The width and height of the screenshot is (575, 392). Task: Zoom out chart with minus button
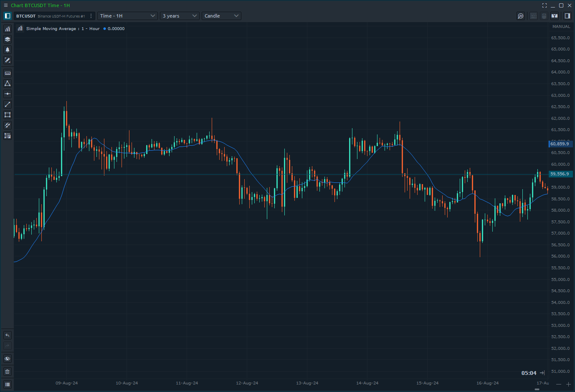[559, 384]
